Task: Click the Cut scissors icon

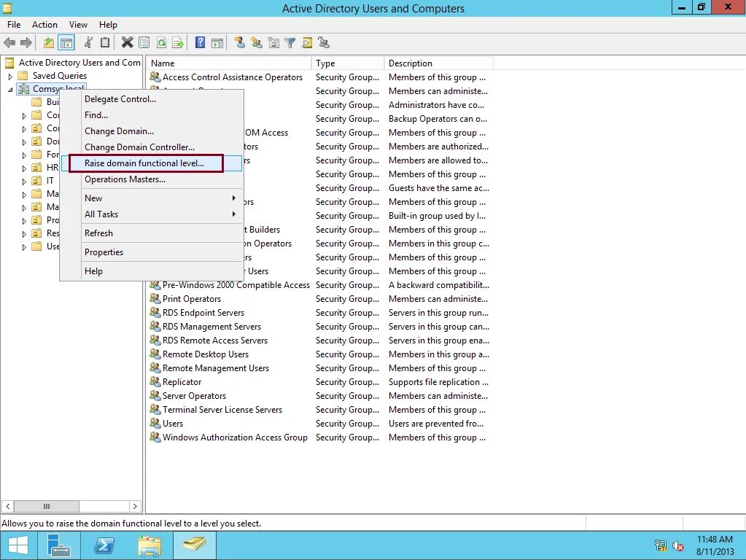Action: pos(88,43)
